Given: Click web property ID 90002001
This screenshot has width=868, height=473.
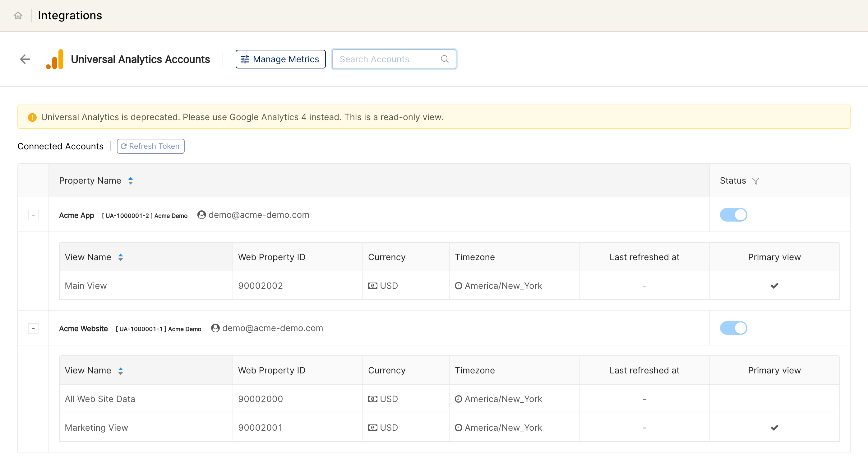Looking at the screenshot, I should pyautogui.click(x=261, y=428).
